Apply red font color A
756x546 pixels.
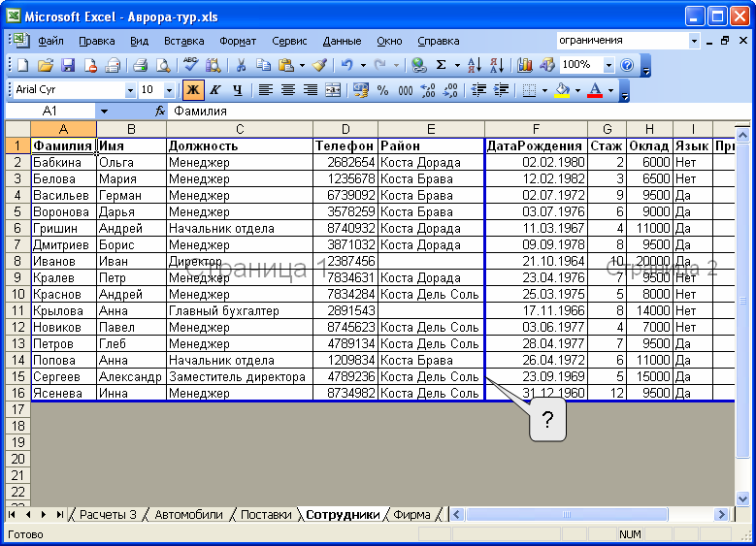click(595, 90)
